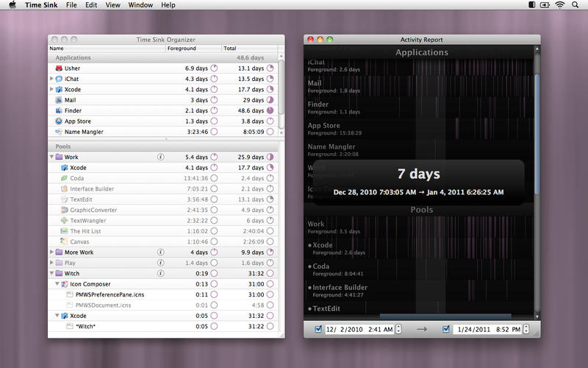Image resolution: width=588 pixels, height=368 pixels.
Task: Click Finder's full total pie indicator
Action: pyautogui.click(x=270, y=110)
